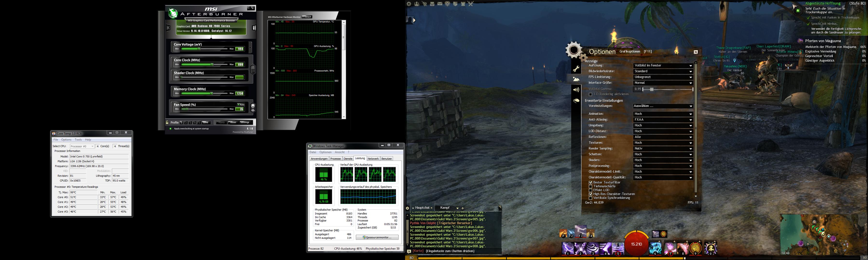The image size is (868, 260).
Task: Activate weapon skill 5 static field icon
Action: tap(618, 248)
